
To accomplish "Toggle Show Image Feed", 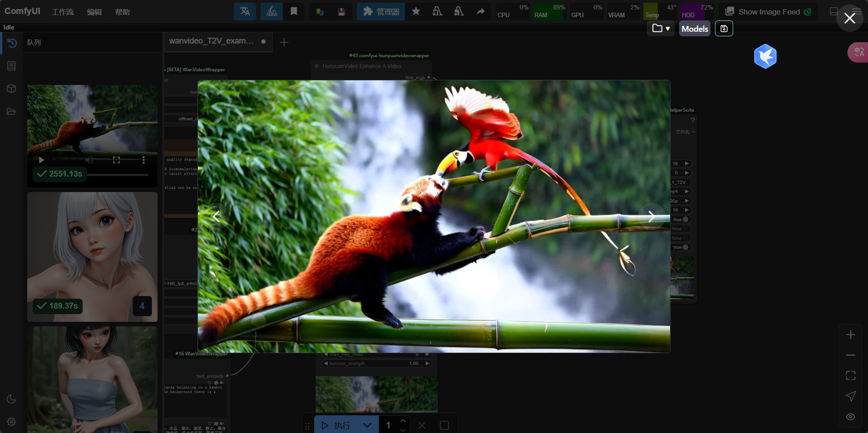I will point(768,12).
